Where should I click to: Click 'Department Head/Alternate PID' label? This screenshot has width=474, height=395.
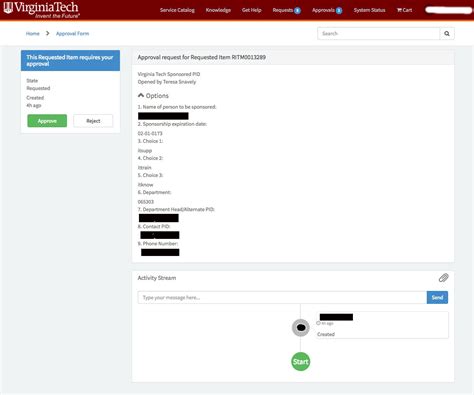(x=176, y=209)
